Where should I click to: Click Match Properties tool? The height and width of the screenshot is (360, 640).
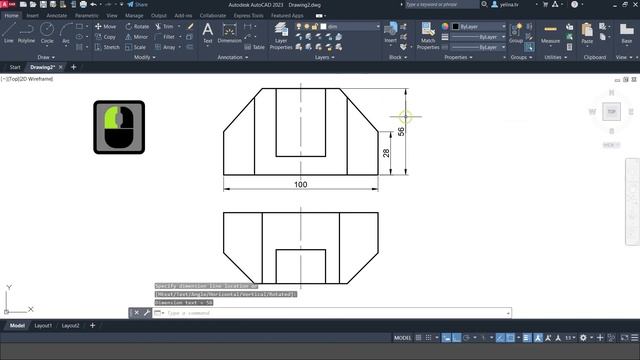pos(428,36)
